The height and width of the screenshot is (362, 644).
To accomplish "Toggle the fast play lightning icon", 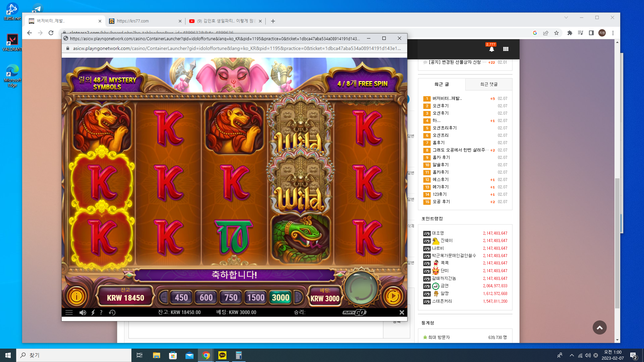I will coord(93,312).
